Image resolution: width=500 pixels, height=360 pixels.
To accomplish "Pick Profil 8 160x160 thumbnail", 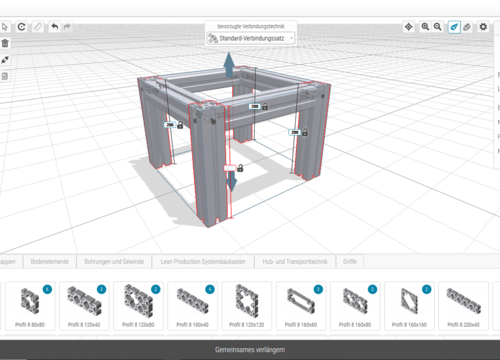I will pos(409,306).
